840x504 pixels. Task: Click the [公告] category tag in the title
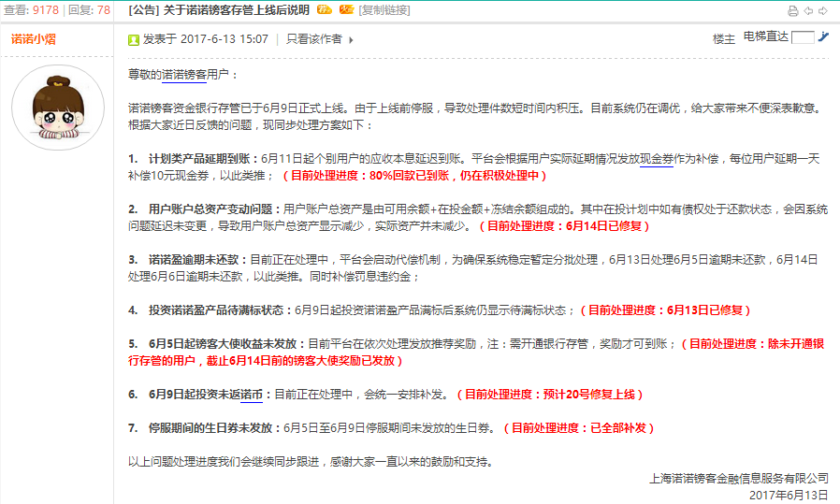(x=144, y=10)
